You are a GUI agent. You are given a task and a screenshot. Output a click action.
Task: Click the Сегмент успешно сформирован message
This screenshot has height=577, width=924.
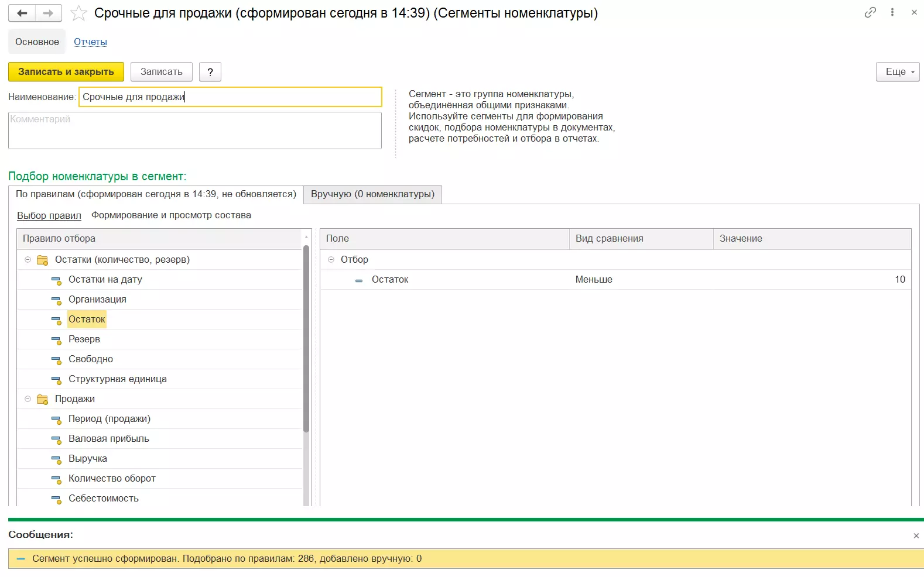click(227, 559)
